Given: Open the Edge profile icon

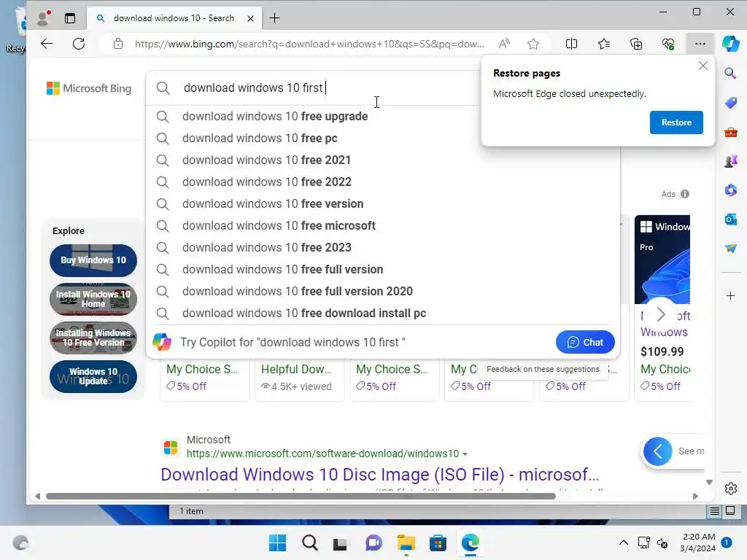Looking at the screenshot, I should point(43,18).
